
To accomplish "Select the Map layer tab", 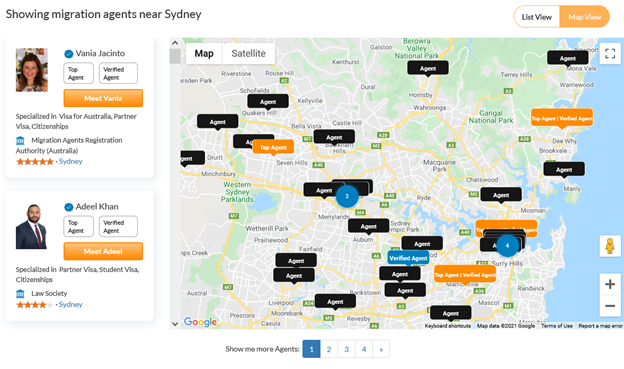I will pos(204,53).
